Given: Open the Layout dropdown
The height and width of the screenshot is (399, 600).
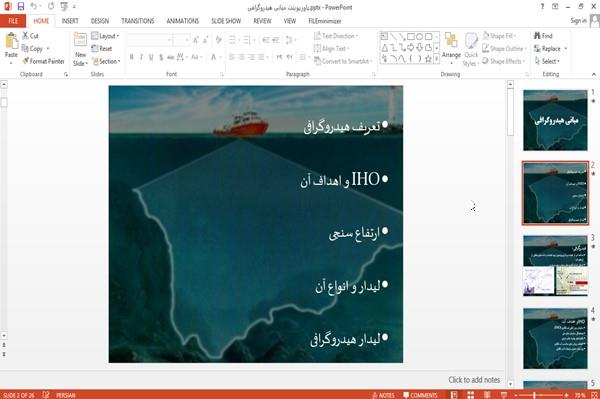Looking at the screenshot, I should 105,36.
